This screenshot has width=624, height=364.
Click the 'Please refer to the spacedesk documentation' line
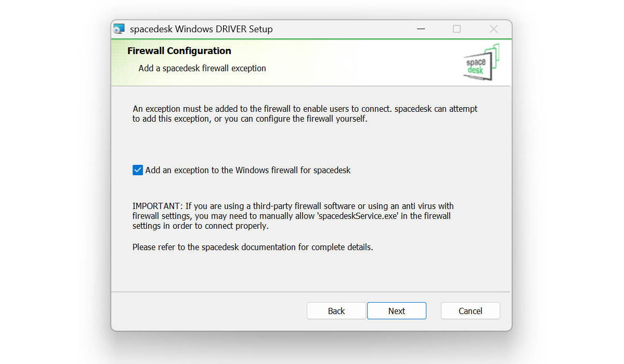[252, 247]
